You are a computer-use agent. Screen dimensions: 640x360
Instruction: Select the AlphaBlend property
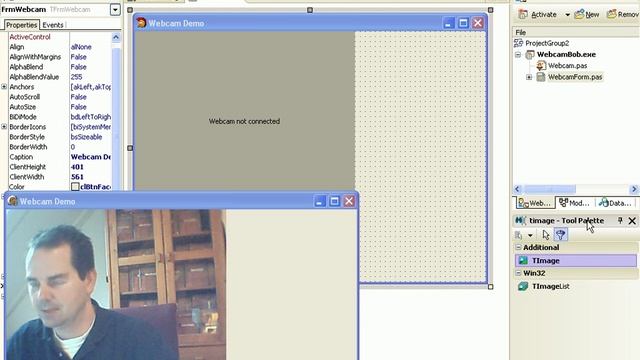coord(26,67)
